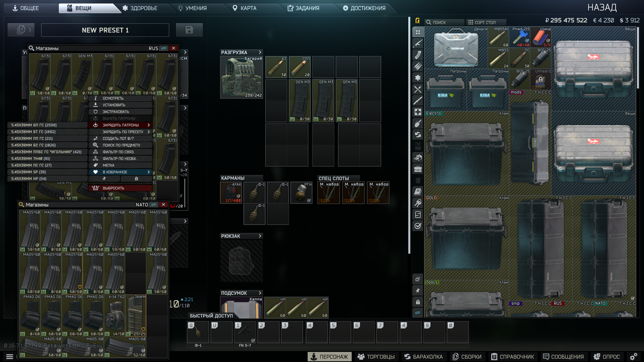Image resolution: width=644 pixels, height=362 pixels.
Task: Open hamburger menu at bottom left
Action: (x=9, y=356)
